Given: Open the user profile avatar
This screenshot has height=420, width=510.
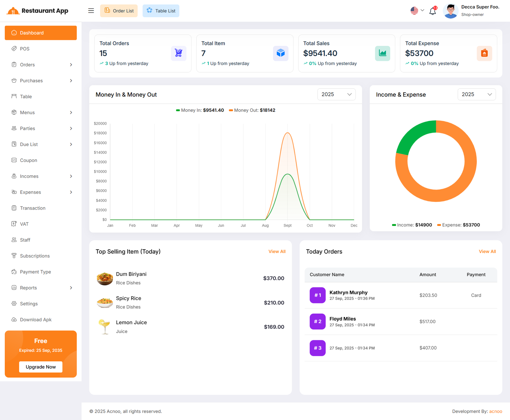Looking at the screenshot, I should (x=451, y=11).
